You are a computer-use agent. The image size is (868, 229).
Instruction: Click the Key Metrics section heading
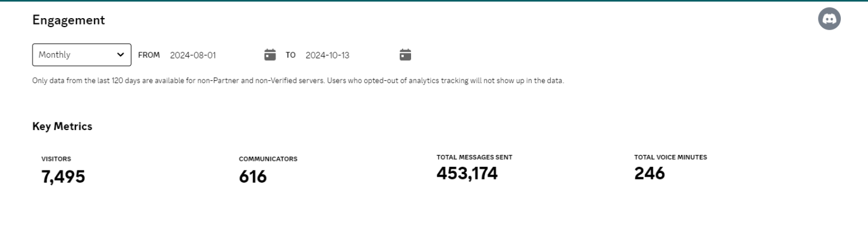coord(62,127)
